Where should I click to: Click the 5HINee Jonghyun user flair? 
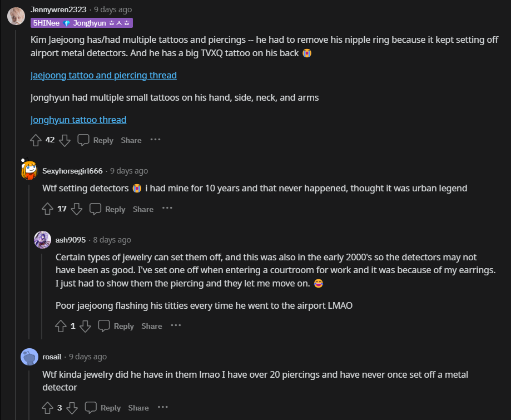[x=82, y=23]
